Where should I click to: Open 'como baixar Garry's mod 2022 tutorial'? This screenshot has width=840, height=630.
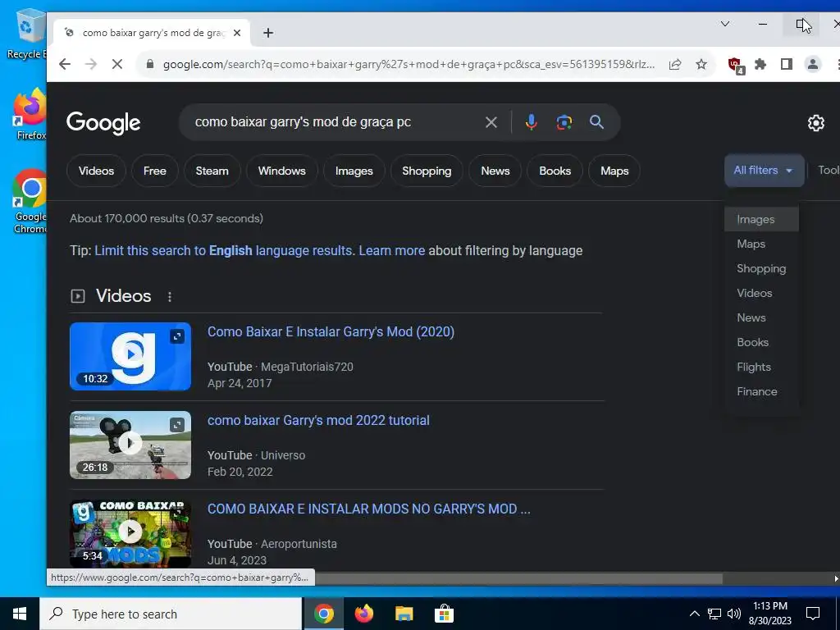coord(318,420)
